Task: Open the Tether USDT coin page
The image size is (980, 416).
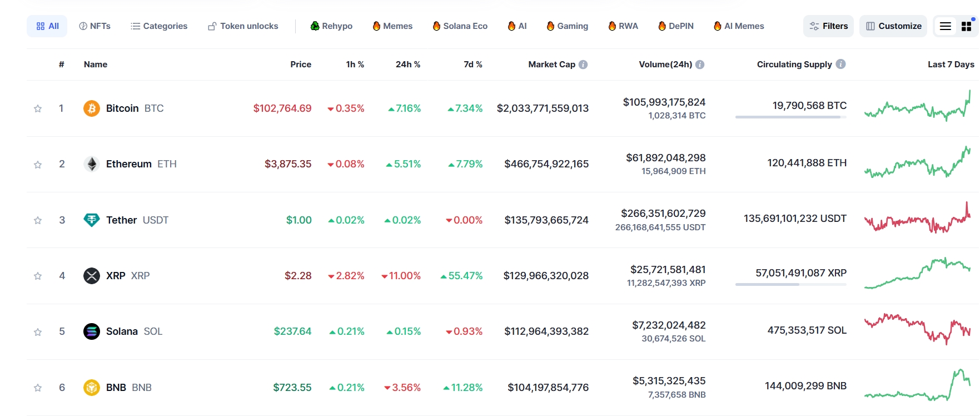Action: coord(137,220)
